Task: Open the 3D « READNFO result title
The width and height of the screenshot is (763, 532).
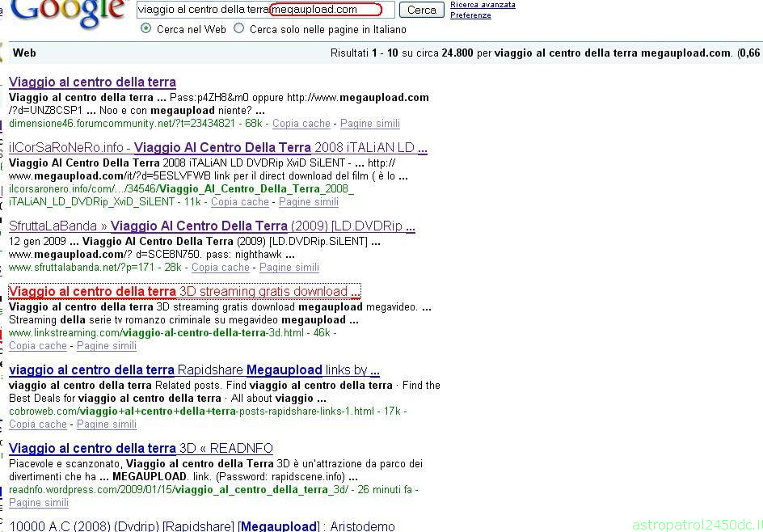Action: 141,448
